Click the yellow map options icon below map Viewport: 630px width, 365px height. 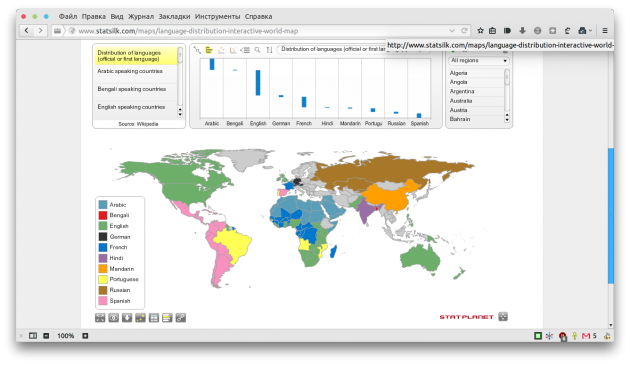(x=141, y=318)
